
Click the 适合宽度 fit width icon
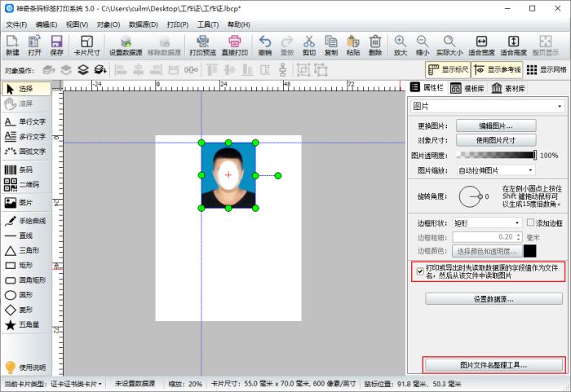pyautogui.click(x=482, y=44)
